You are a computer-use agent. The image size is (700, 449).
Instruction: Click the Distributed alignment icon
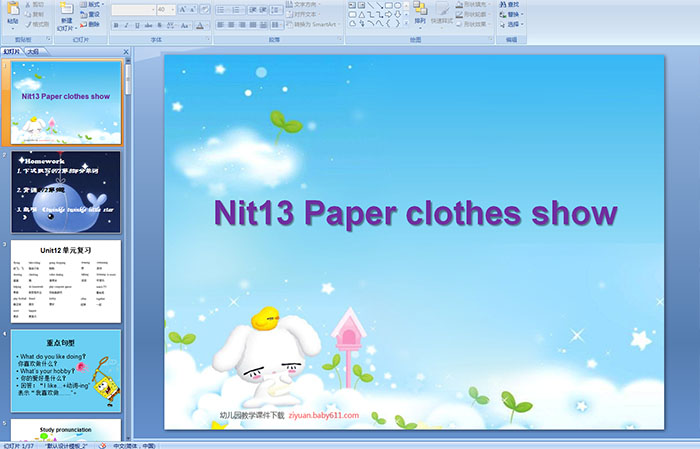pyautogui.click(x=263, y=25)
